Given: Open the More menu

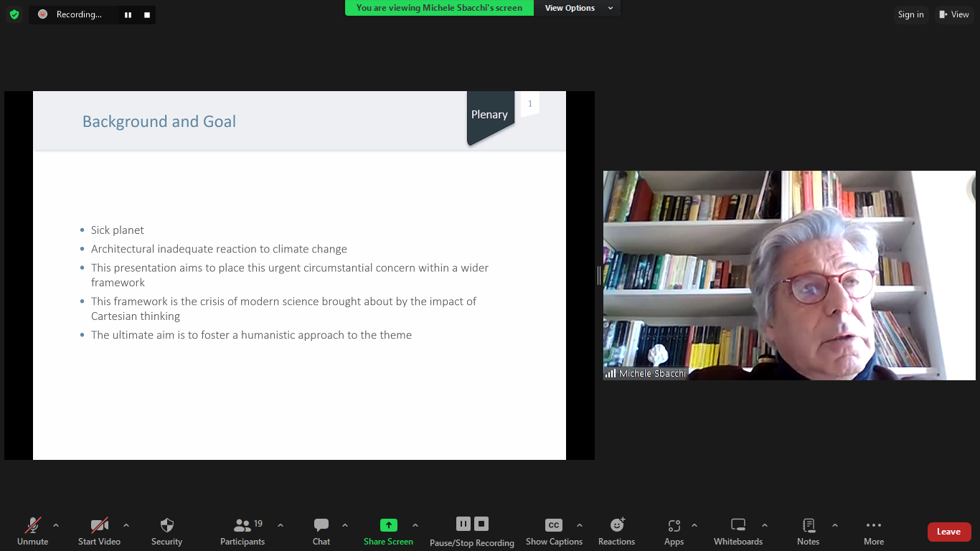Looking at the screenshot, I should coord(873,526).
